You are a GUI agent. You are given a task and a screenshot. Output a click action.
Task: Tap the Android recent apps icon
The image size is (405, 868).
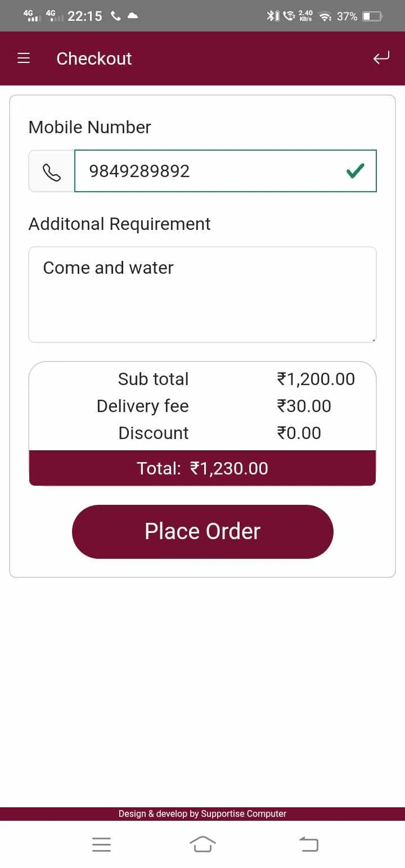pyautogui.click(x=101, y=844)
